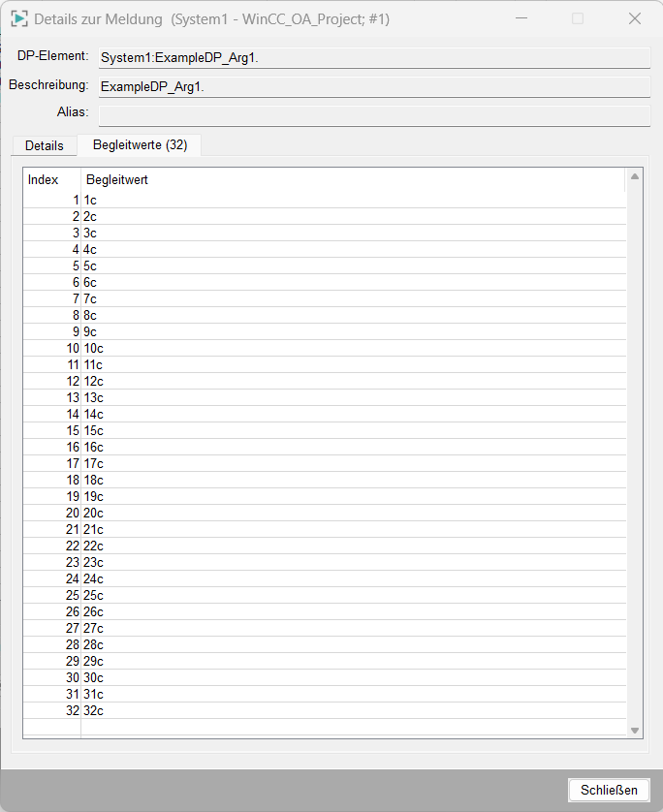Click the Index column header
Screen dimensions: 663x812
51,179
